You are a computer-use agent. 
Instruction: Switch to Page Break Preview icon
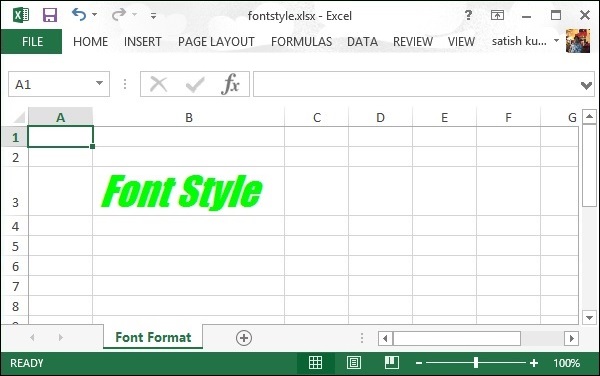pyautogui.click(x=391, y=363)
